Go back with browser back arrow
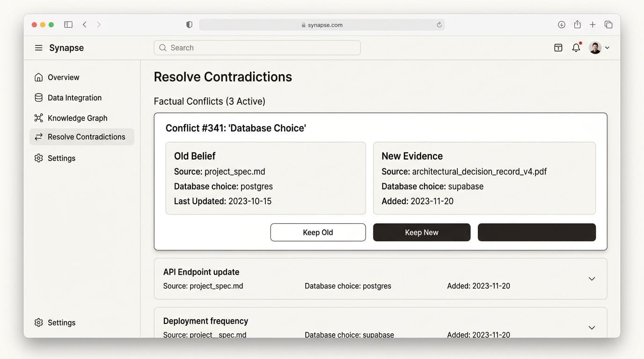The width and height of the screenshot is (644, 359). [85, 24]
